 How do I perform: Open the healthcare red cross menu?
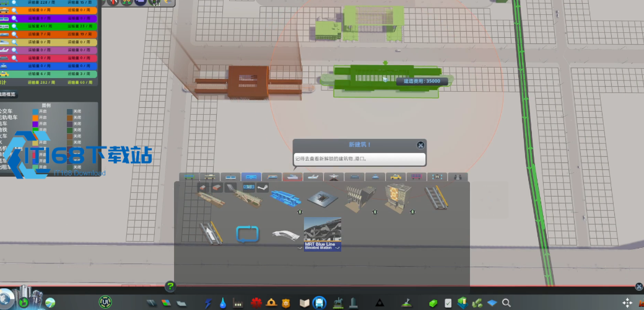tap(256, 303)
